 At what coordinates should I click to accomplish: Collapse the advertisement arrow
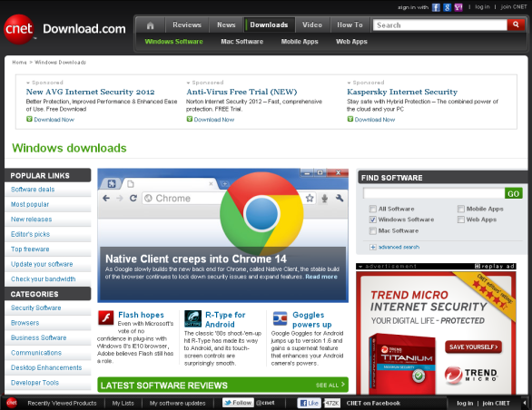[360, 267]
